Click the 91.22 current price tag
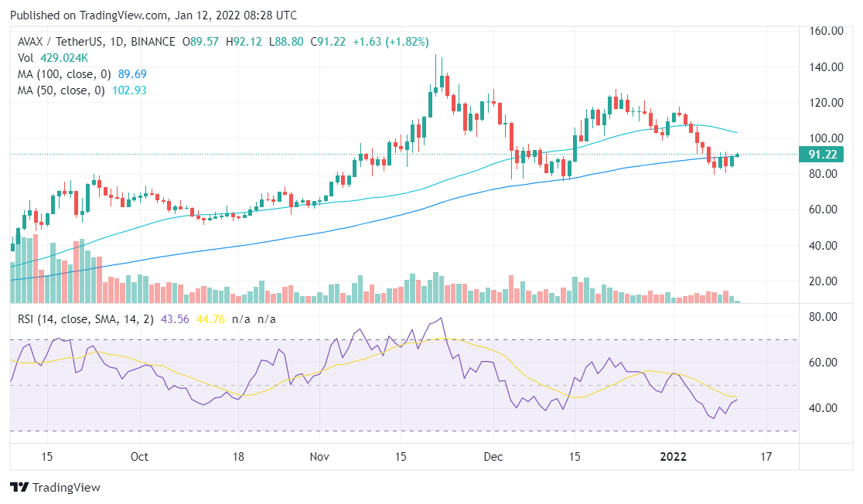The width and height of the screenshot is (863, 504). [x=824, y=155]
